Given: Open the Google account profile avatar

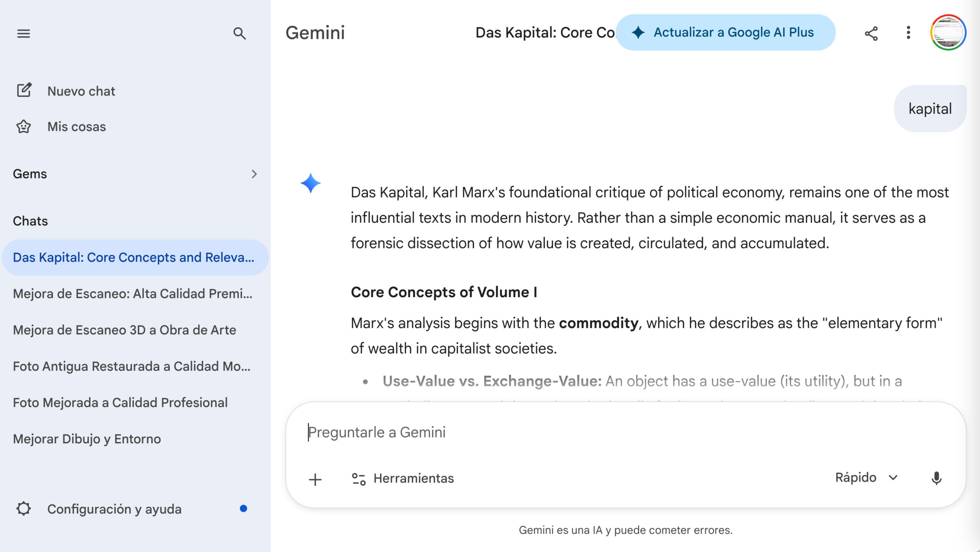Looking at the screenshot, I should pos(948,33).
